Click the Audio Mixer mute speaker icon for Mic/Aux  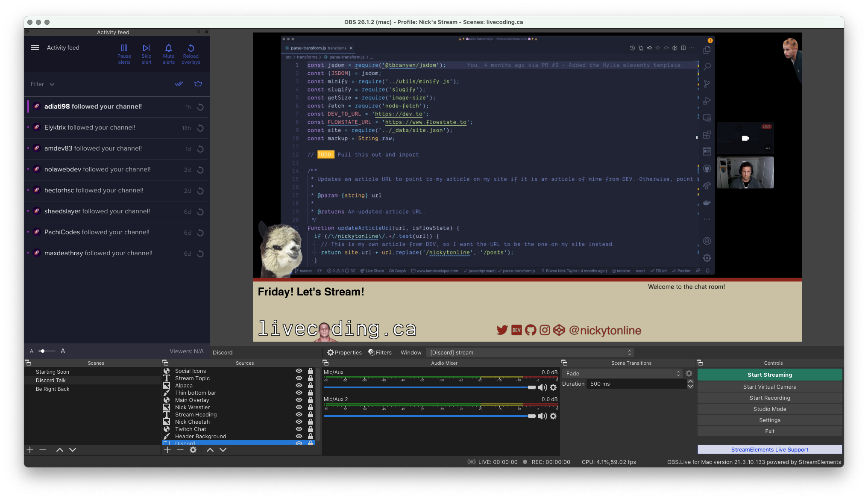[542, 387]
